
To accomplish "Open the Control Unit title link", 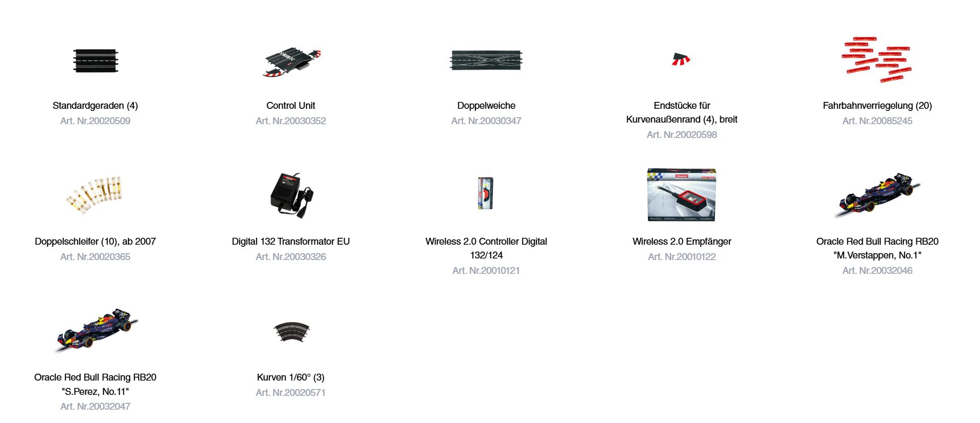I will coord(291,106).
